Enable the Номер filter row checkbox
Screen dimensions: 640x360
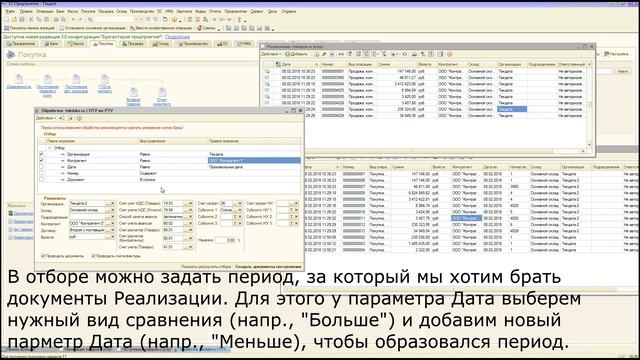click(x=41, y=173)
